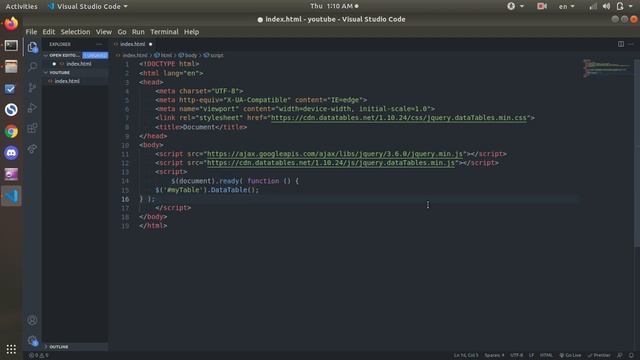Click the code minimap preview

(x=607, y=69)
